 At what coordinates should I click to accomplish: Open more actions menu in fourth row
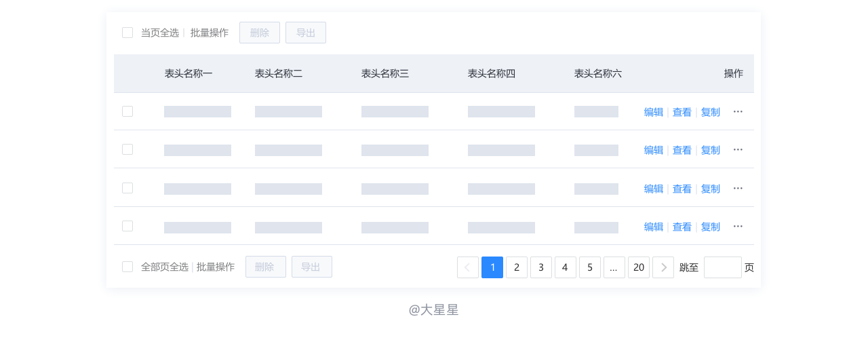(738, 227)
